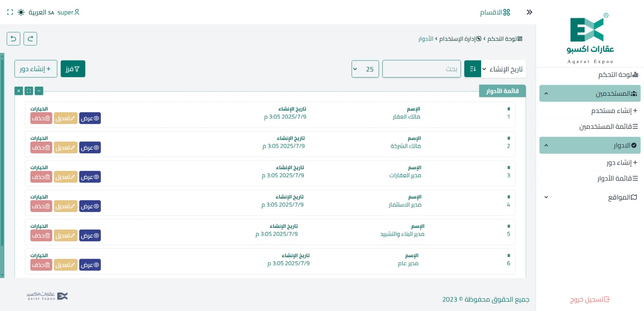This screenshot has height=311, width=644.
Task: Click تسجيل خروج logout link
Action: click(x=590, y=300)
